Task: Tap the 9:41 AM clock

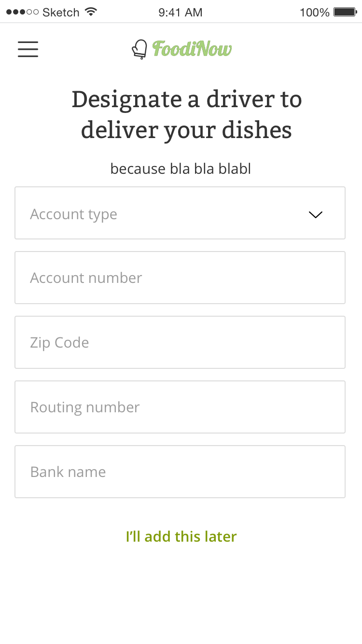Action: pyautogui.click(x=181, y=13)
